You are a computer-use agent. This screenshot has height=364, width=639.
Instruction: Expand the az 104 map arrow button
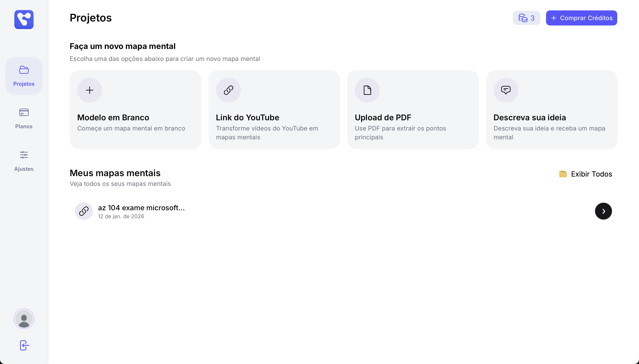(603, 211)
